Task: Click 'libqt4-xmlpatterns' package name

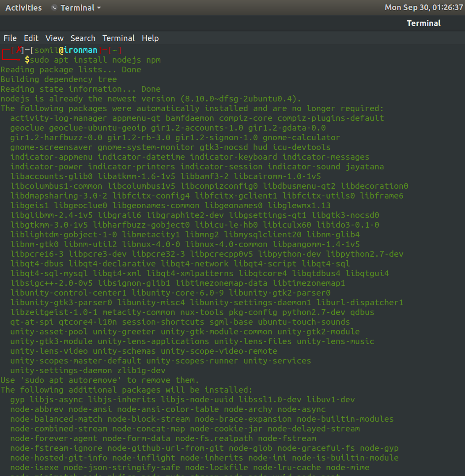Action: point(190,274)
